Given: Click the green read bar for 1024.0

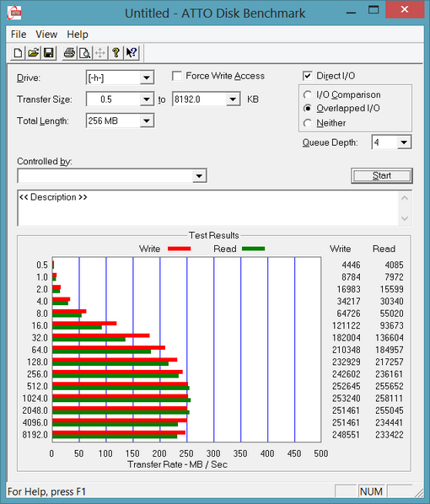Looking at the screenshot, I should (x=121, y=400).
